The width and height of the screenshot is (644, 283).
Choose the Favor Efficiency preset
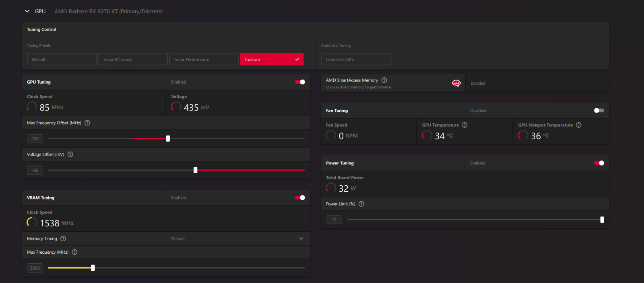coord(133,59)
